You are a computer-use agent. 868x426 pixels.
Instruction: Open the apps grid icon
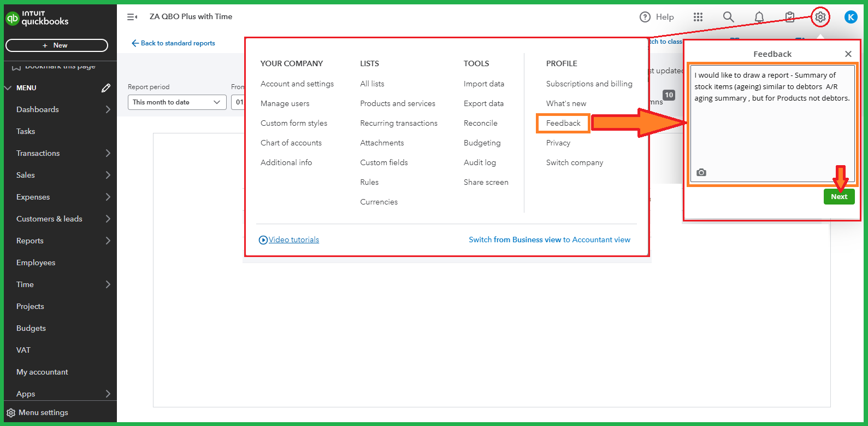[x=698, y=17]
